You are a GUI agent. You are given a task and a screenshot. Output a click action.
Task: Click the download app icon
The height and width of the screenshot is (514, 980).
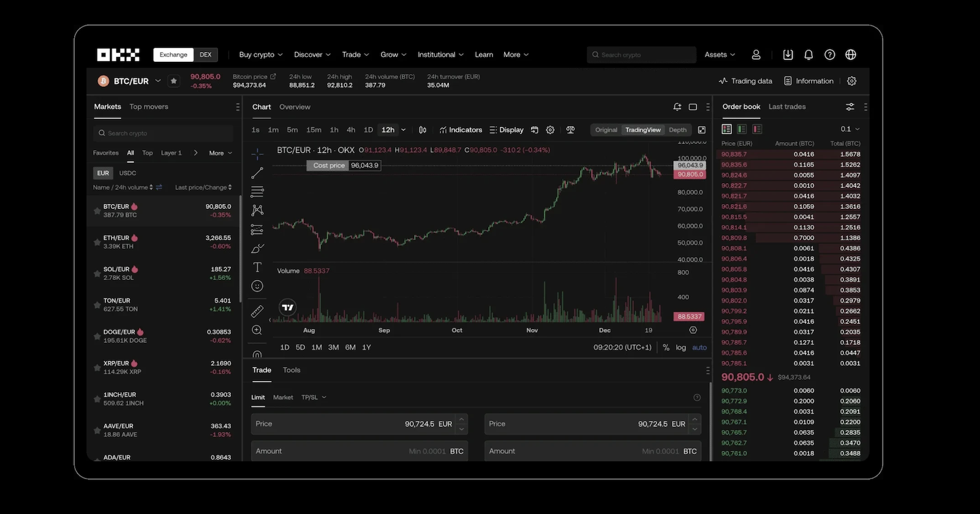coord(788,55)
